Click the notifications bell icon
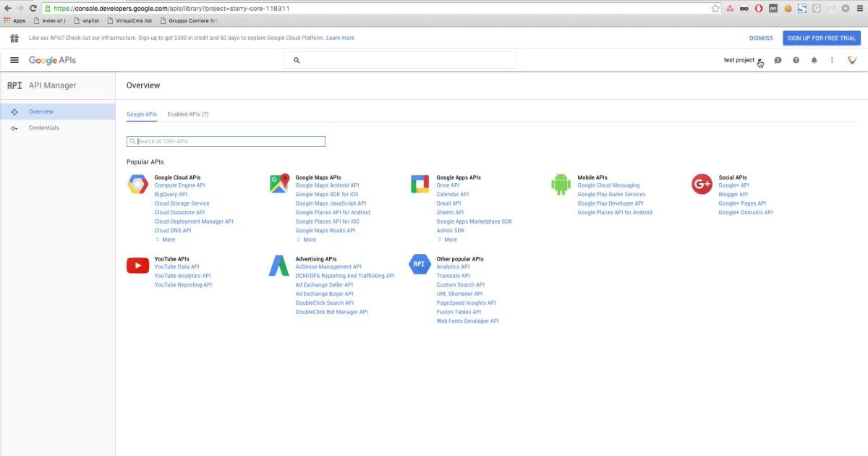Screen dimensions: 868x456 (x=814, y=60)
